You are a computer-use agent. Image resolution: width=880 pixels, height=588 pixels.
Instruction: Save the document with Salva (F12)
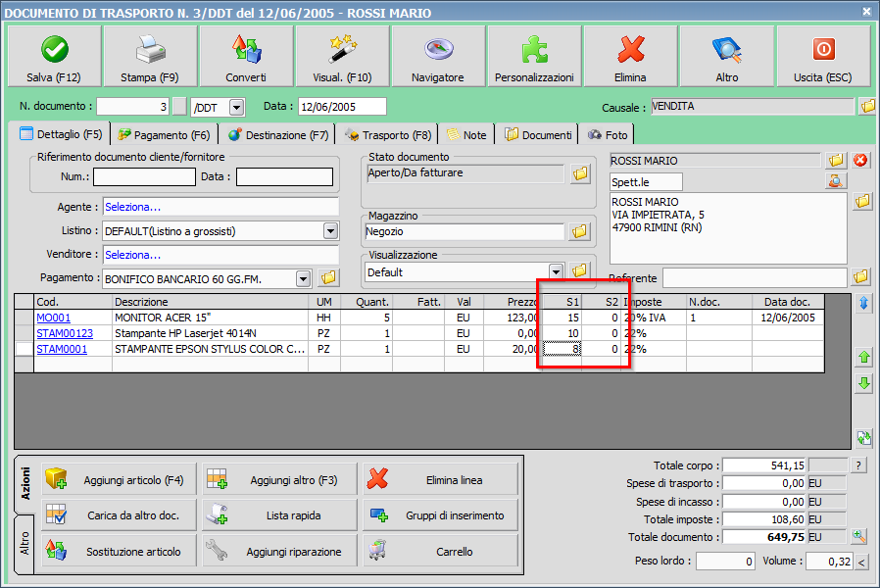tap(55, 56)
